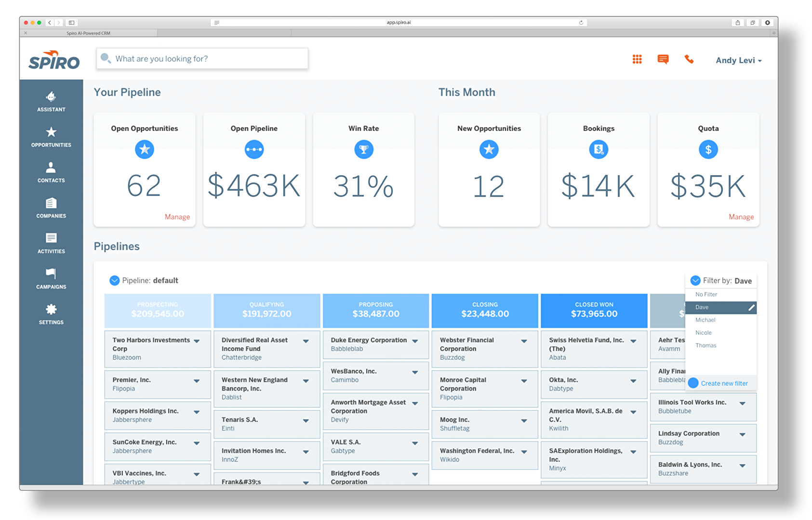Viewport: 812px width, 520px height.
Task: Expand Swiss Helvetia Fund card arrow
Action: point(633,341)
